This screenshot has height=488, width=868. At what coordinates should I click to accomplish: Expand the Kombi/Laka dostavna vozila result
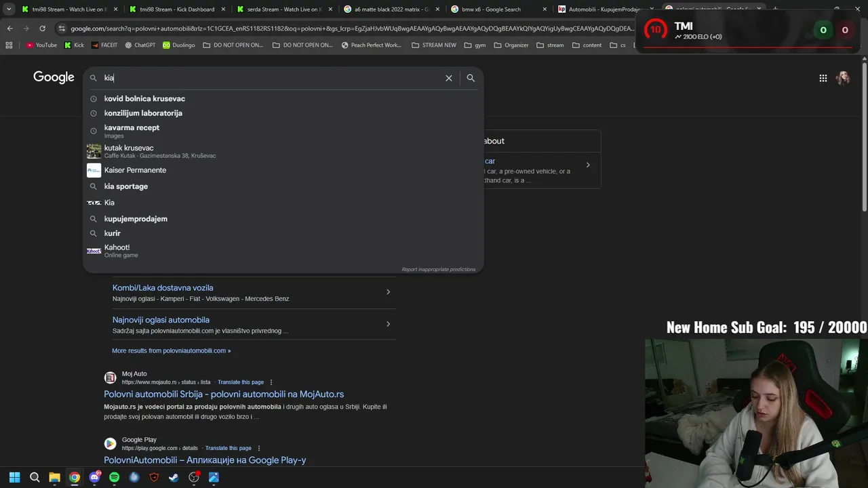(388, 292)
